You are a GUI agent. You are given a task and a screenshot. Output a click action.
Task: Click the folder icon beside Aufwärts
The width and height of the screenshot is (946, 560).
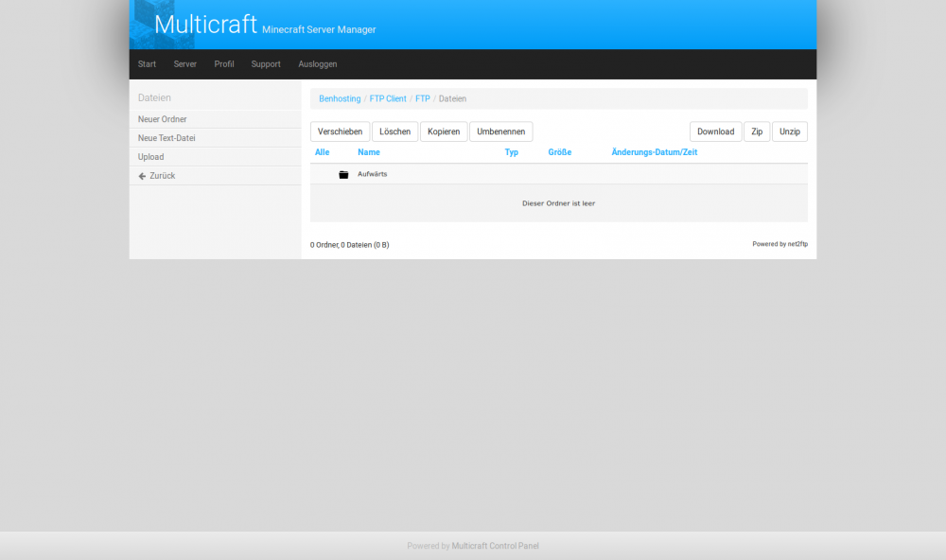pos(343,175)
